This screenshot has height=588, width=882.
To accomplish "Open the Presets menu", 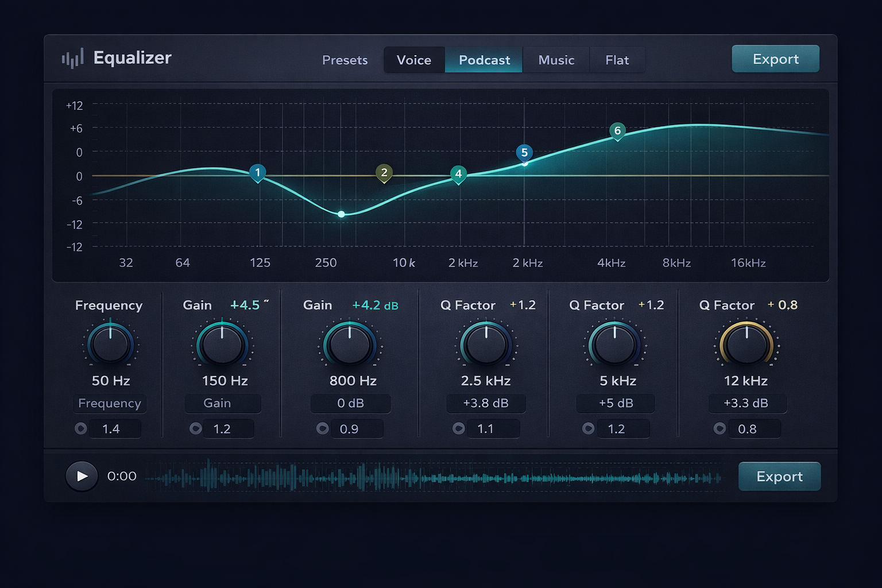I will [345, 60].
